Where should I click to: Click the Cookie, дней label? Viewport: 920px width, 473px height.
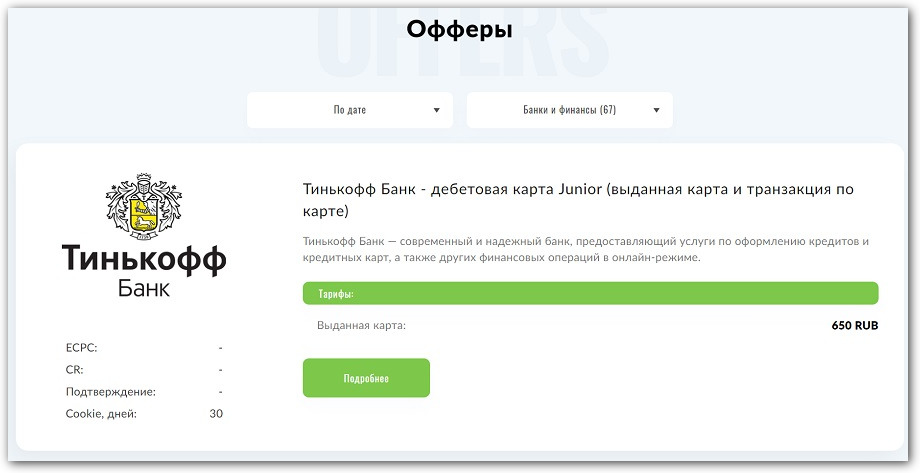coord(101,414)
